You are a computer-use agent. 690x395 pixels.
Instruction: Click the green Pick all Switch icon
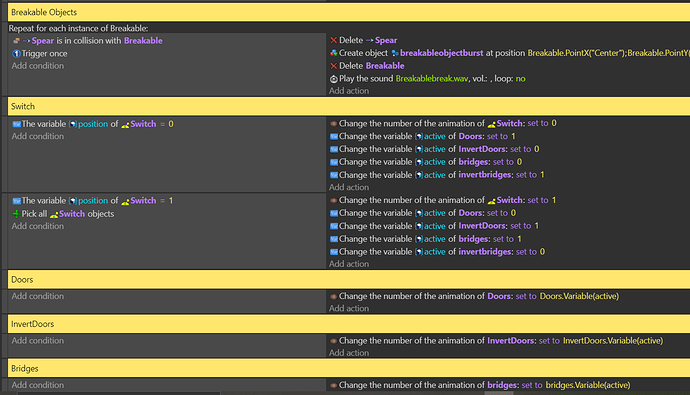(x=16, y=214)
